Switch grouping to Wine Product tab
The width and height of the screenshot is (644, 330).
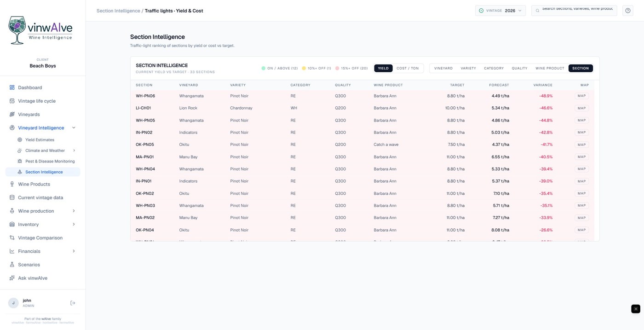550,68
